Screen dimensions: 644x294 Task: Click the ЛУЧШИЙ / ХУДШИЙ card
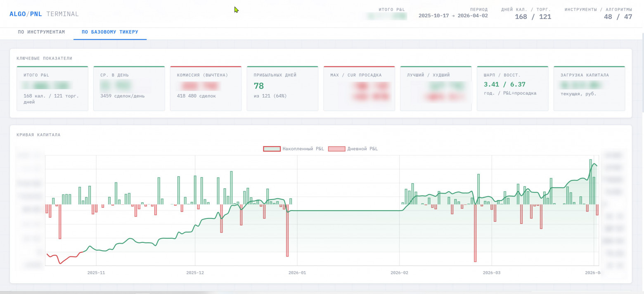coord(436,88)
